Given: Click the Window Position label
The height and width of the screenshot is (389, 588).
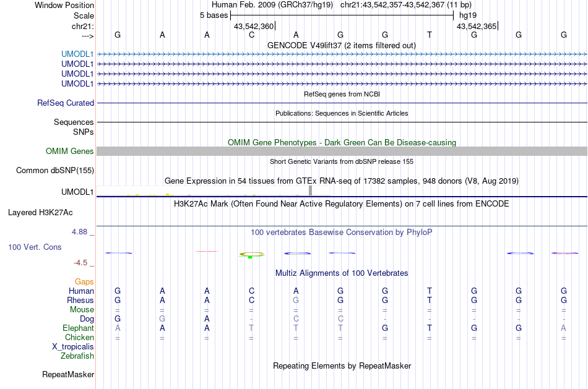Looking at the screenshot, I should pyautogui.click(x=64, y=5).
